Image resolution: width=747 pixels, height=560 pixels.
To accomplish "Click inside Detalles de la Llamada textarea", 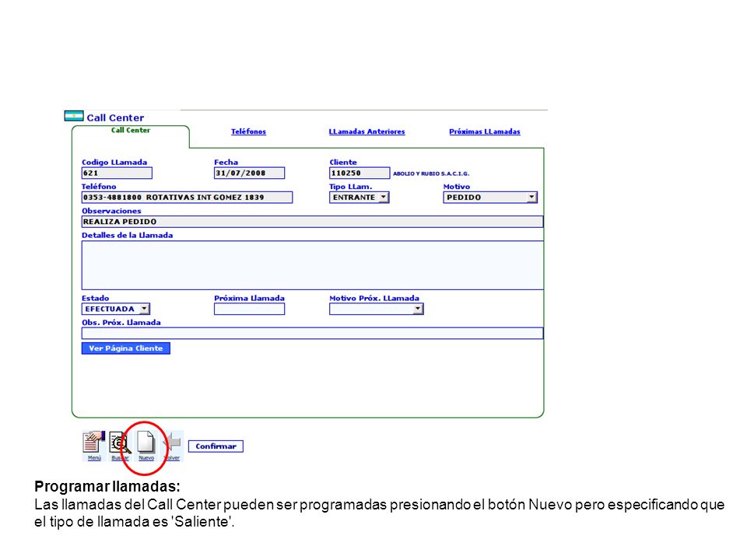I will coord(312,264).
